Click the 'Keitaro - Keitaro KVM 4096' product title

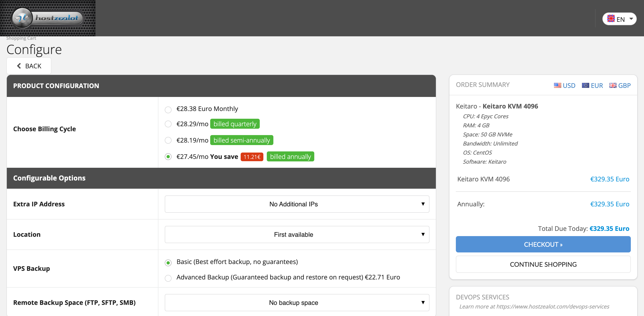click(497, 106)
